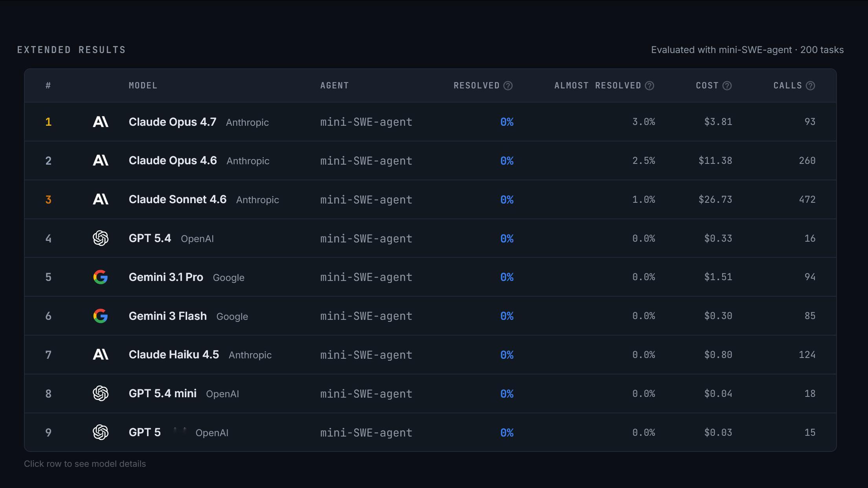
Task: Click the Anthropic logo in the Claude Haiku 4.5 row
Action: (100, 355)
